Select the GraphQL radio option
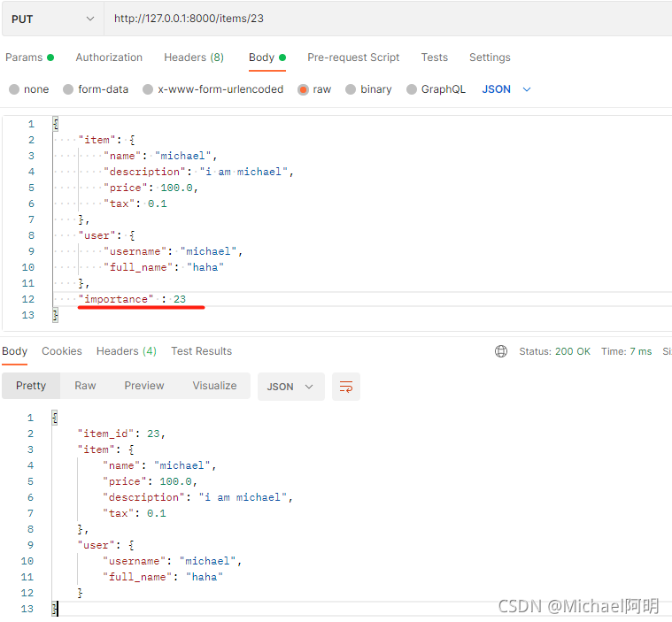Screen dimensions: 672x622 412,89
